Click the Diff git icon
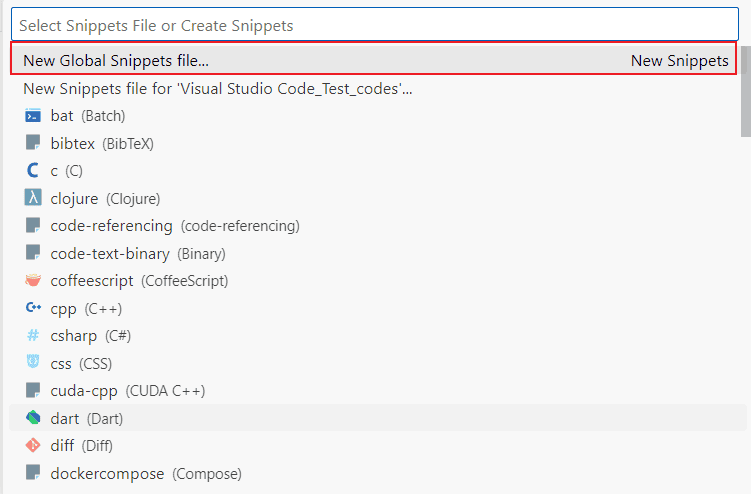This screenshot has height=494, width=751. (33, 445)
